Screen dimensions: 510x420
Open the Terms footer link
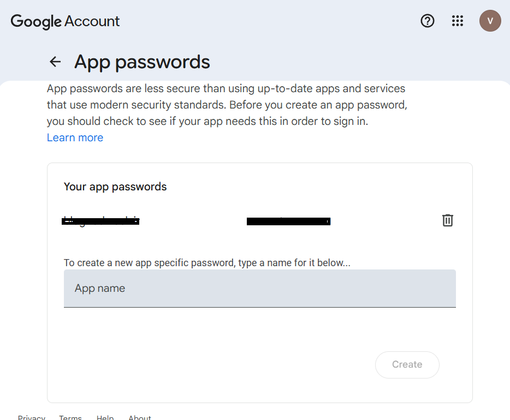pyautogui.click(x=70, y=417)
